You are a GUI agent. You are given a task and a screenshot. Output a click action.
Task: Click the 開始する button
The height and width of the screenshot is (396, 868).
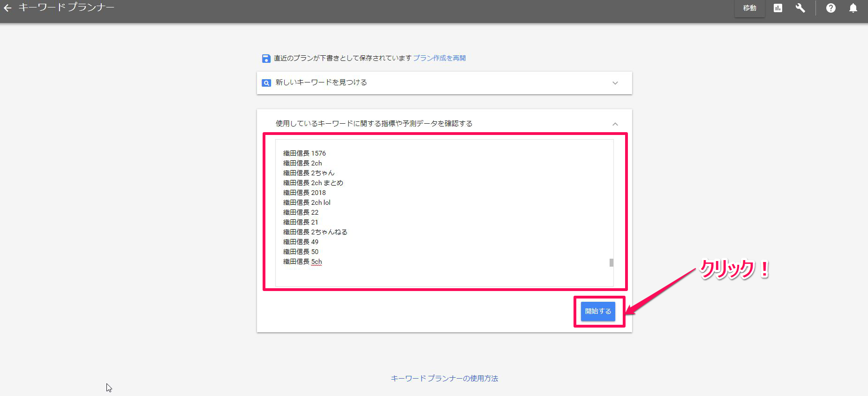coord(598,311)
